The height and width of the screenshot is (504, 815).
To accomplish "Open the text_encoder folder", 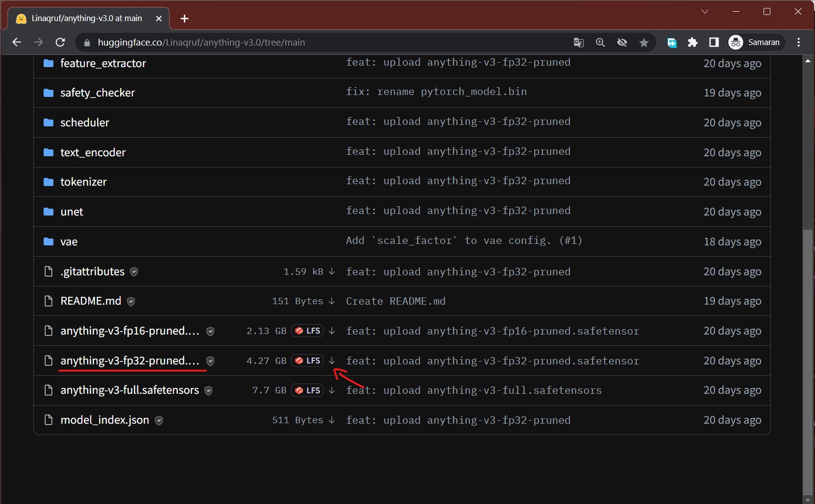I will (x=93, y=152).
